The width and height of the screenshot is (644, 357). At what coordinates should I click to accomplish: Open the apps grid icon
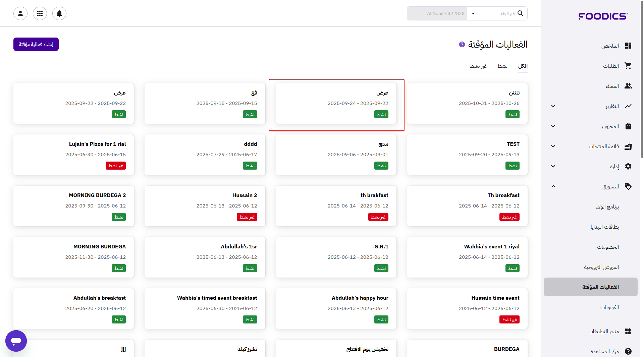40,13
